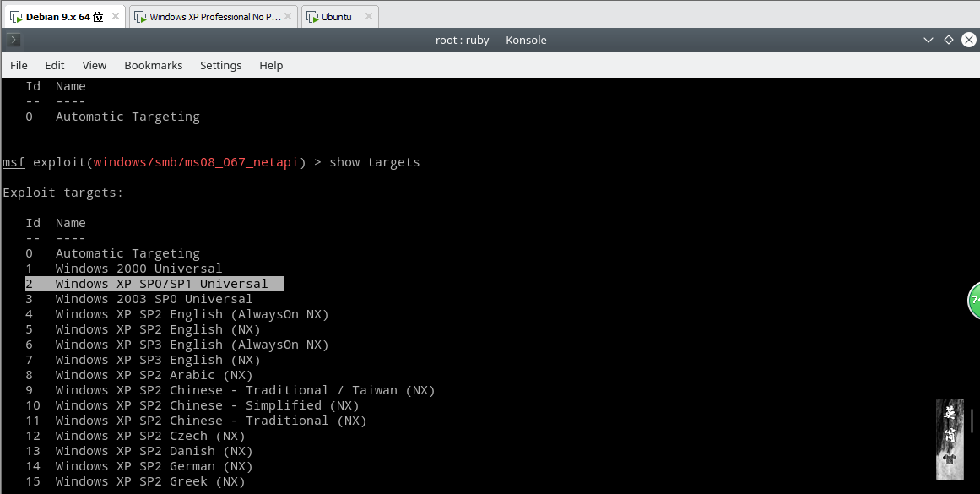This screenshot has width=980, height=494.
Task: Maximize Konsole using the diamond icon
Action: pyautogui.click(x=949, y=40)
